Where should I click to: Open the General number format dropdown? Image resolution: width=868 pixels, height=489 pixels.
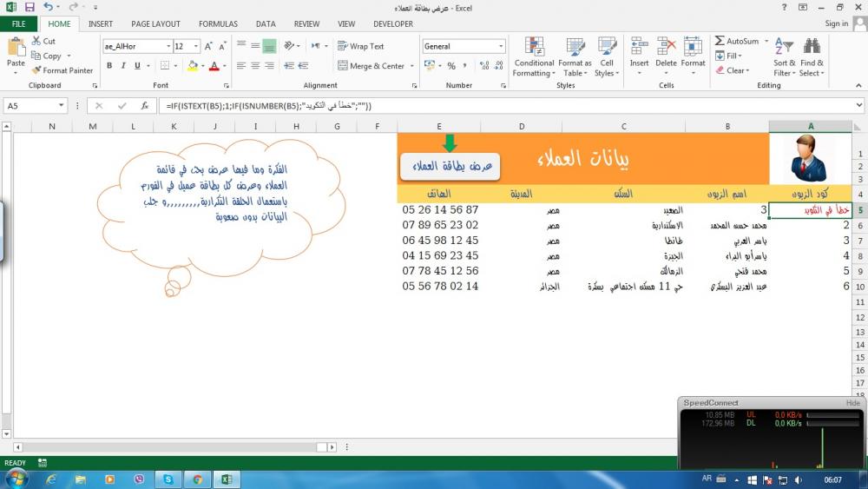point(501,46)
